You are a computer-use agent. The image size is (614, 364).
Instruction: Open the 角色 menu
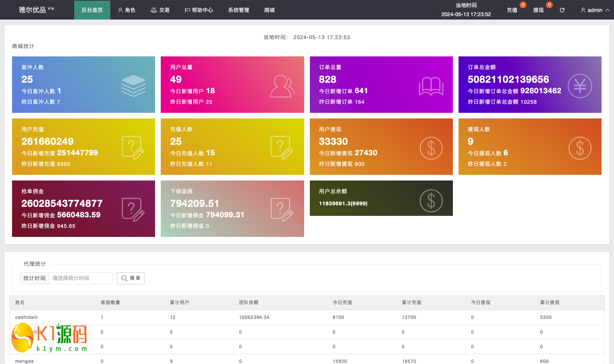pos(126,10)
